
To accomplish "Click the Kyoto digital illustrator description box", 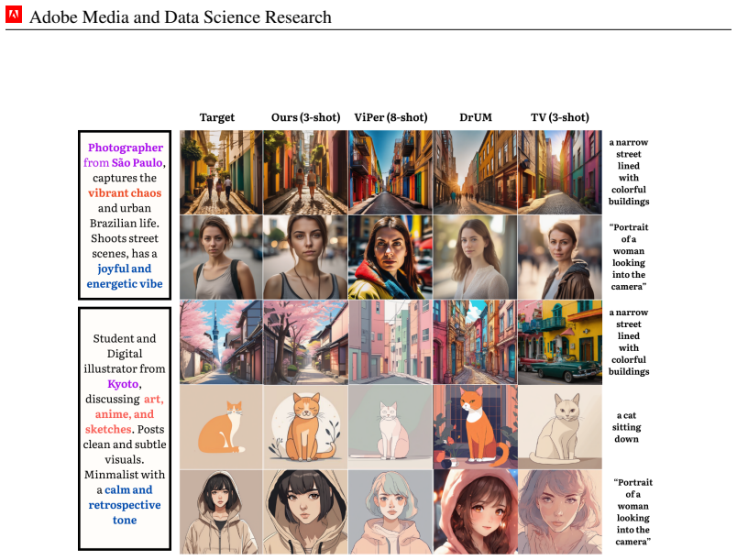I will [125, 429].
